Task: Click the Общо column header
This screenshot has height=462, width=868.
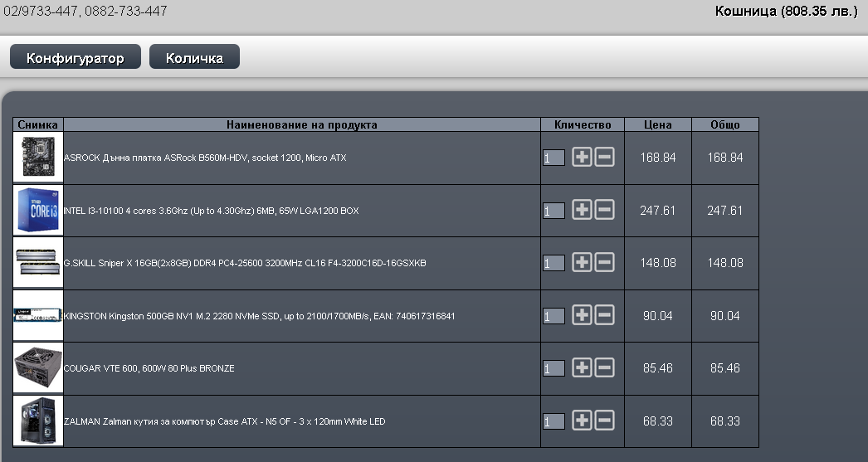Action: point(725,124)
